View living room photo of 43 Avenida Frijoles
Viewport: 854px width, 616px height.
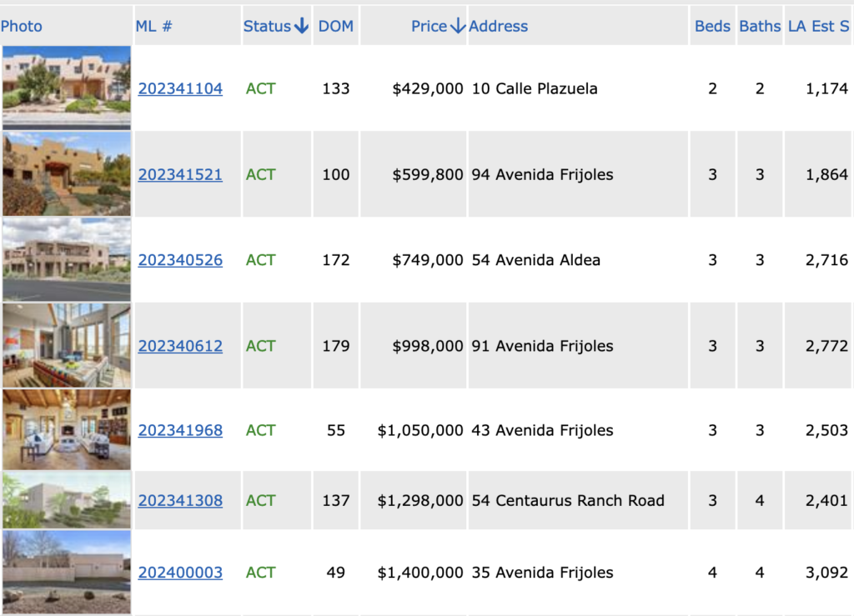67,429
